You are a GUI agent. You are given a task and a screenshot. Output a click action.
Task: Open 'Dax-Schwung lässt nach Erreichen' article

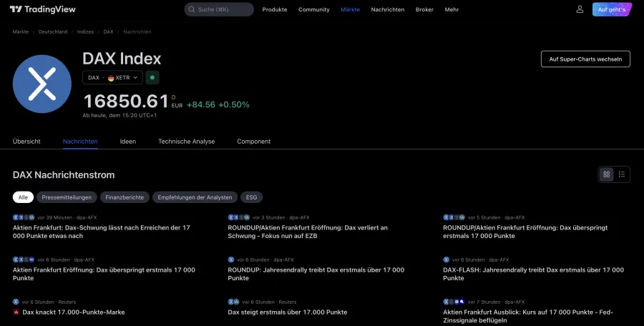coord(102,232)
